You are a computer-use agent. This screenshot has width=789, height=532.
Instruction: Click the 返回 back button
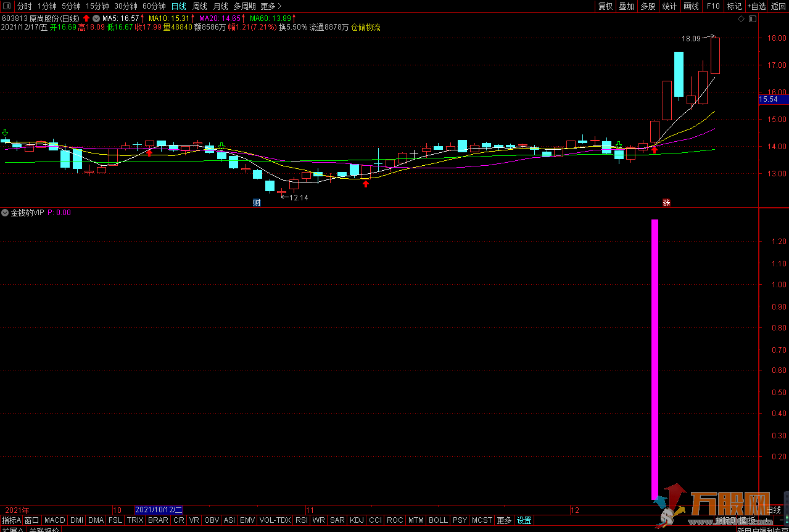(x=778, y=6)
